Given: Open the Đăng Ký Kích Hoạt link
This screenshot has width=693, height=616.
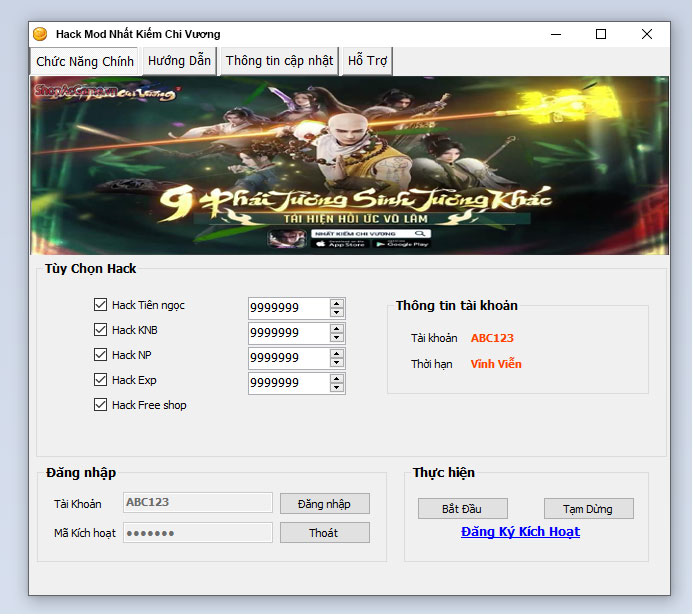Looking at the screenshot, I should tap(520, 532).
